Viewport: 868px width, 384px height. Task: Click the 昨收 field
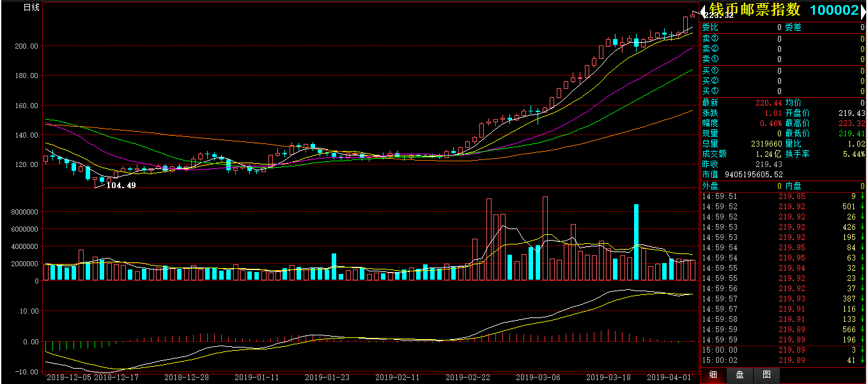741,164
